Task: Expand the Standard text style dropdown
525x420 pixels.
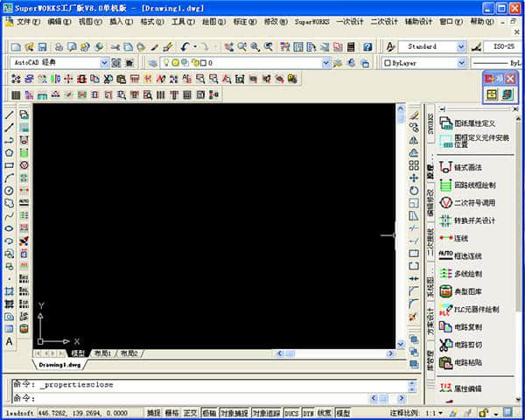Action: (x=460, y=46)
